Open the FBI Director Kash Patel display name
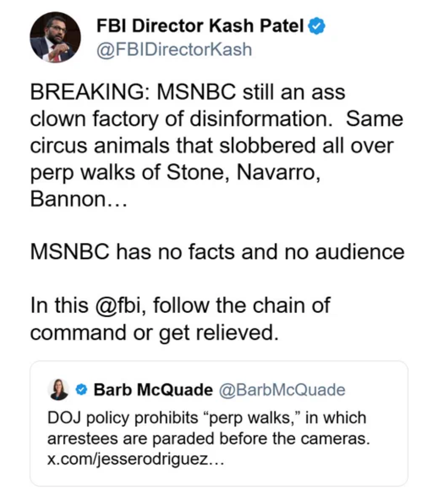Viewport: 448px width, 489px height. 200,26
